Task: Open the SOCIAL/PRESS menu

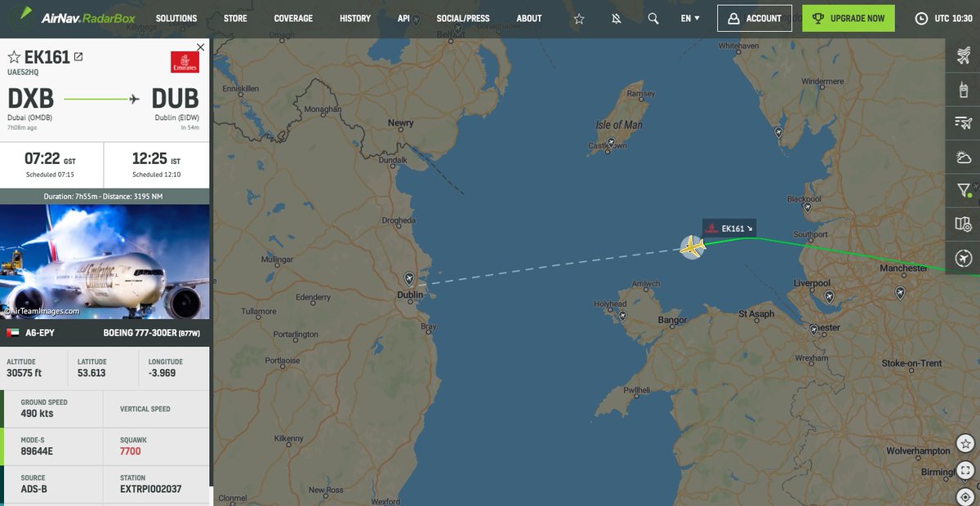Action: click(x=463, y=18)
